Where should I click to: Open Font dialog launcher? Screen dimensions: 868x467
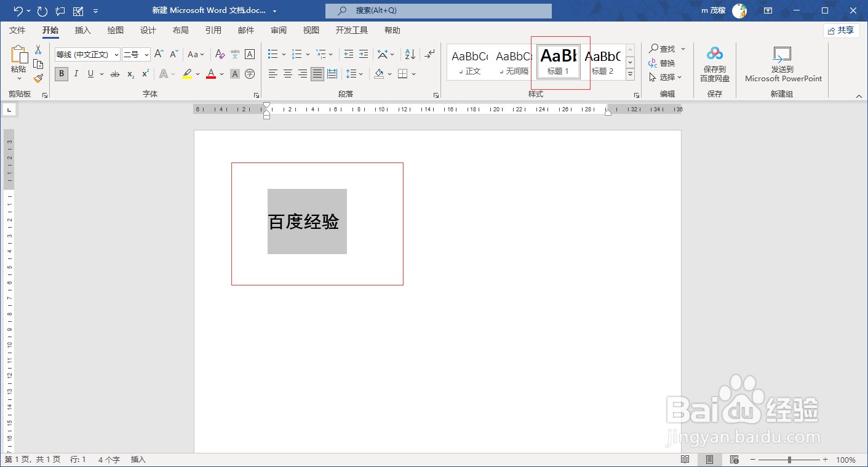click(257, 95)
